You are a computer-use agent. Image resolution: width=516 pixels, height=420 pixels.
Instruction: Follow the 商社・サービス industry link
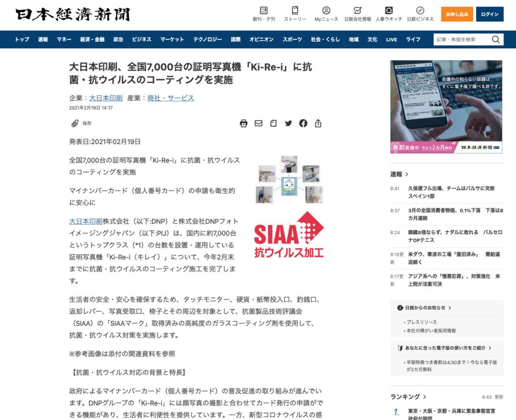(170, 98)
